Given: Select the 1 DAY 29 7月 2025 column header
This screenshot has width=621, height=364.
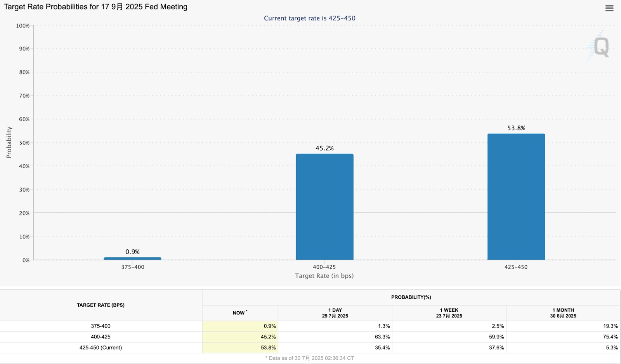Looking at the screenshot, I should (x=335, y=313).
